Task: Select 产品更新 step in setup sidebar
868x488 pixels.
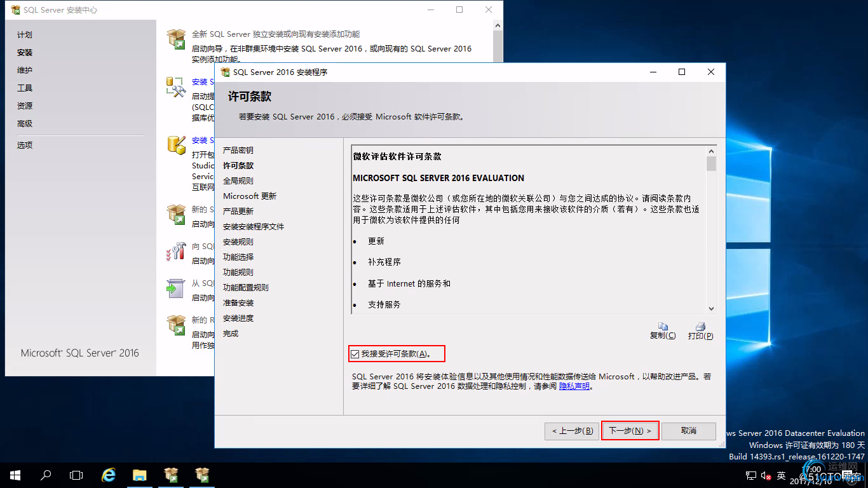Action: 238,211
